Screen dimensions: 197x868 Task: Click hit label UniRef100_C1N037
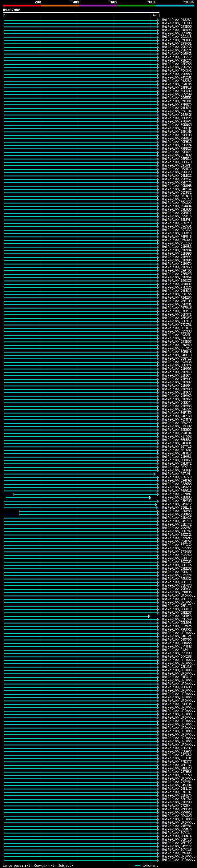click(176, 518)
